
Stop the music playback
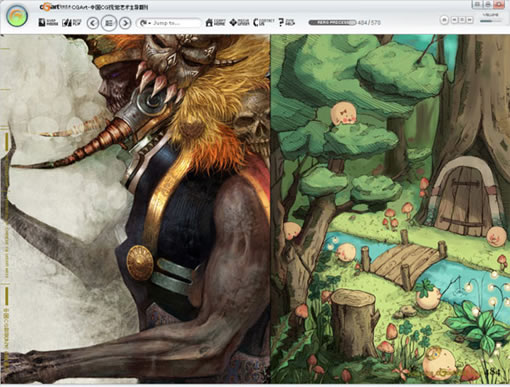click(x=462, y=20)
